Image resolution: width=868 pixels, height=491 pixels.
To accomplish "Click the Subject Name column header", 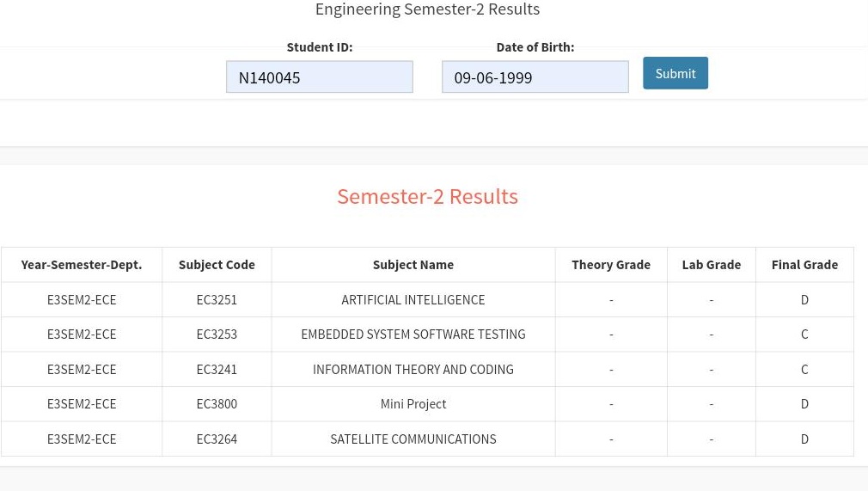I will (413, 265).
